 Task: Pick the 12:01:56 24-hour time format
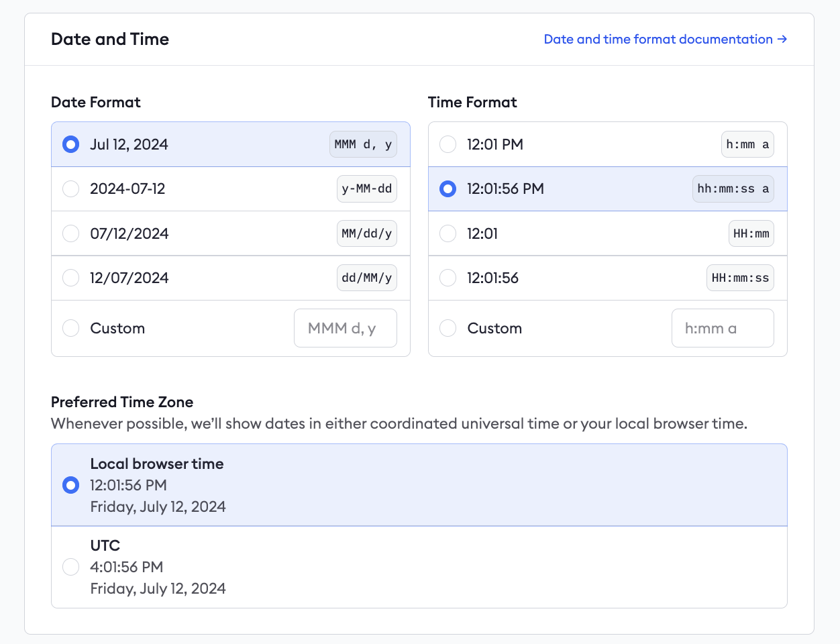point(448,278)
